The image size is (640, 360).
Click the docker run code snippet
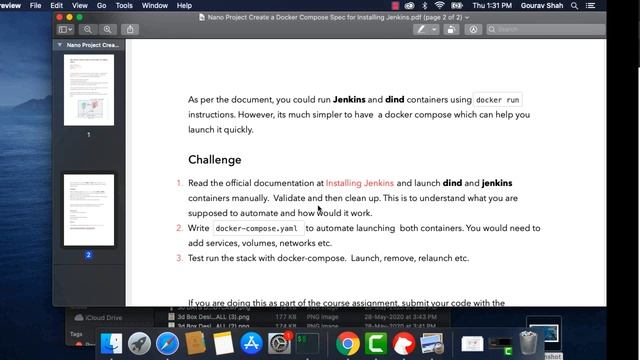coord(498,100)
